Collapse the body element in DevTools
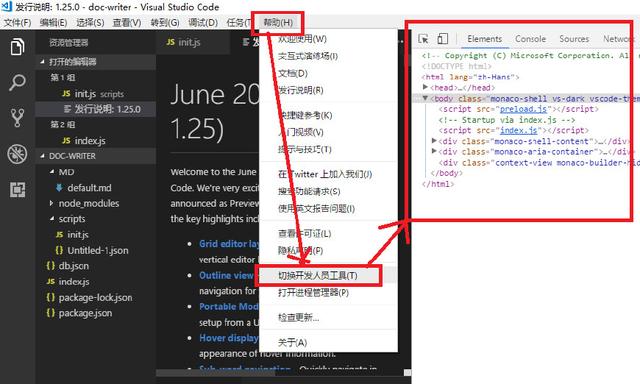Screen dimensions: 640x384 coord(425,98)
